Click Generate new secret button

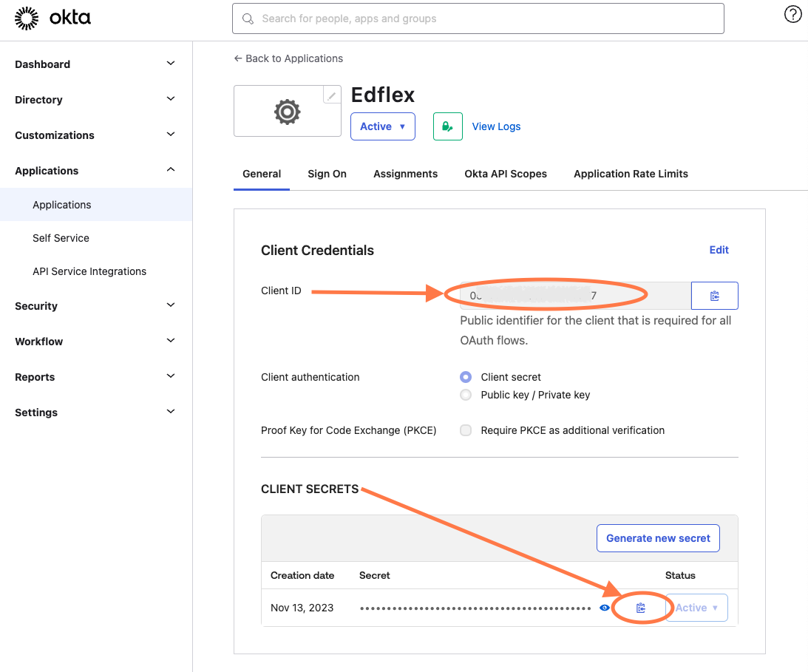[658, 538]
